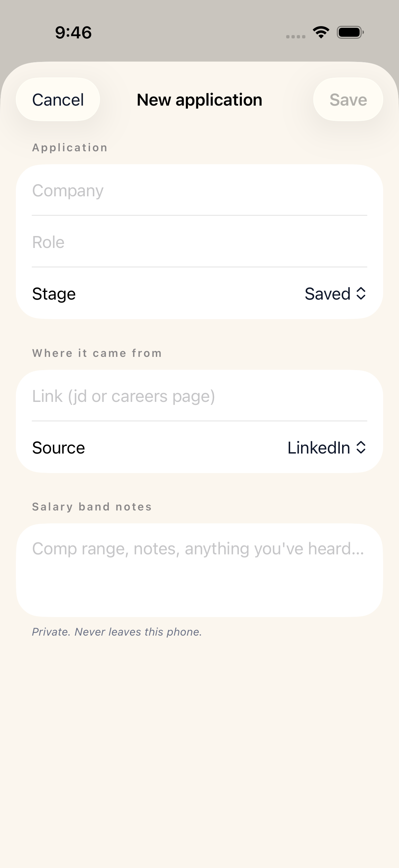Tap the New application title
399x868 pixels.
[x=199, y=100]
